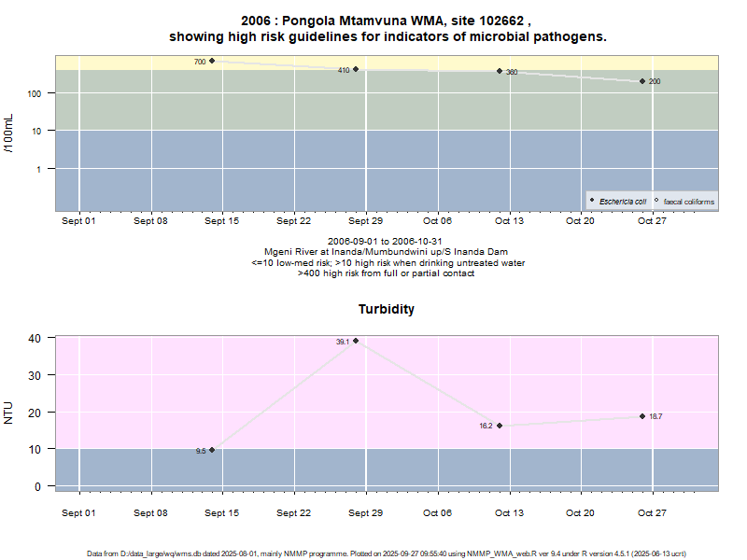Click the /100mL y-axis label
The image size is (747, 560).
[9, 133]
